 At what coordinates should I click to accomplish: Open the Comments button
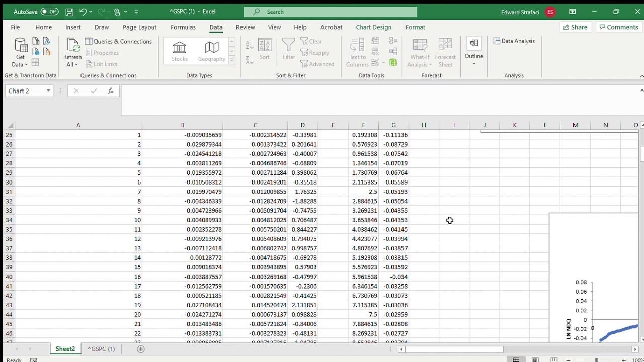point(618,27)
